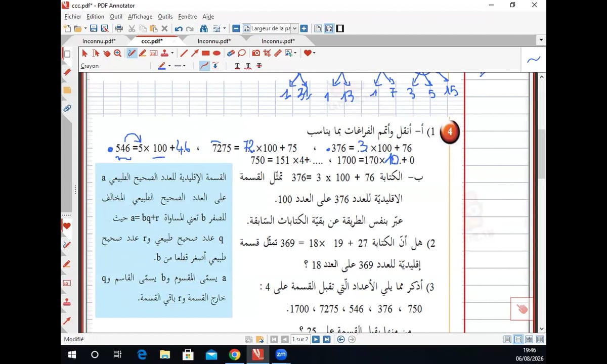Zoom in with the plus button
Viewport: 607px width, 364px height.
tap(303, 29)
